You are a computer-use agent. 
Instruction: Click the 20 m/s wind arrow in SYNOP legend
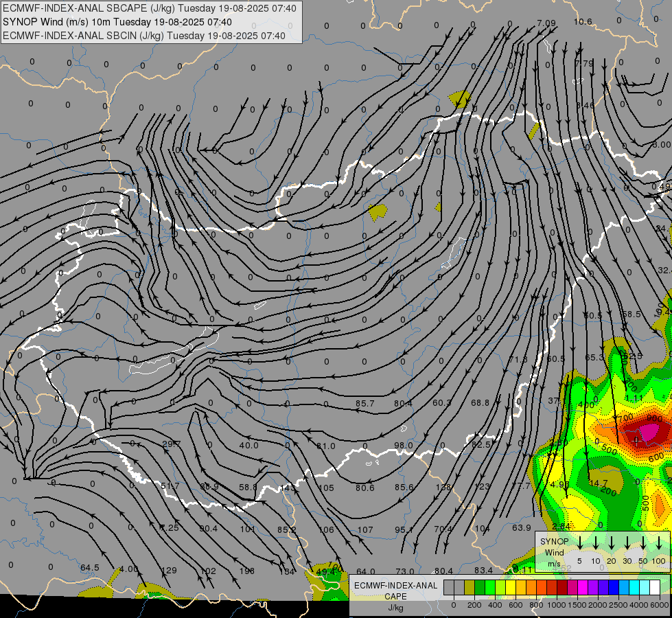coord(612,542)
